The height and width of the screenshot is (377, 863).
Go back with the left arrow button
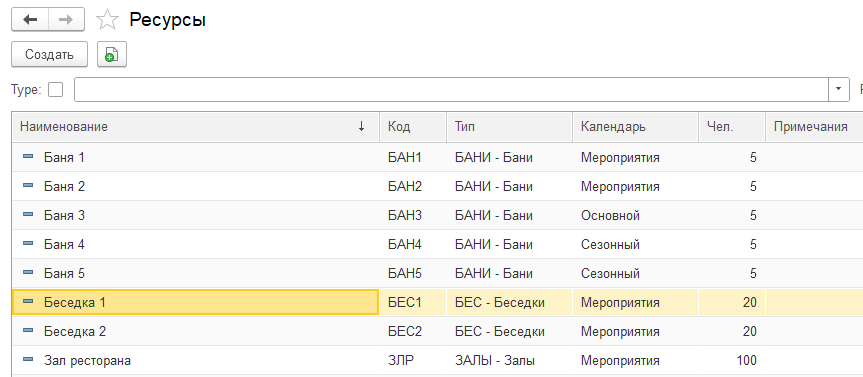30,20
